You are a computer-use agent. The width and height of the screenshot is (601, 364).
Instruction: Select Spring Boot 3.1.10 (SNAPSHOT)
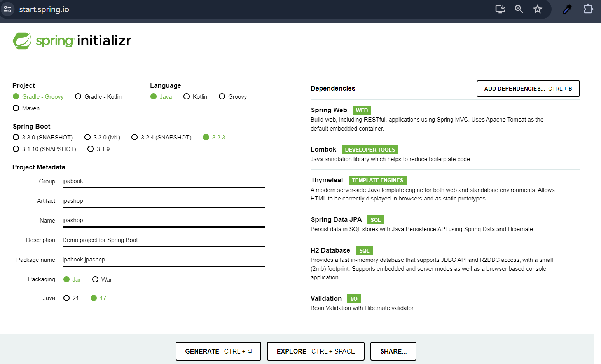pyautogui.click(x=44, y=149)
